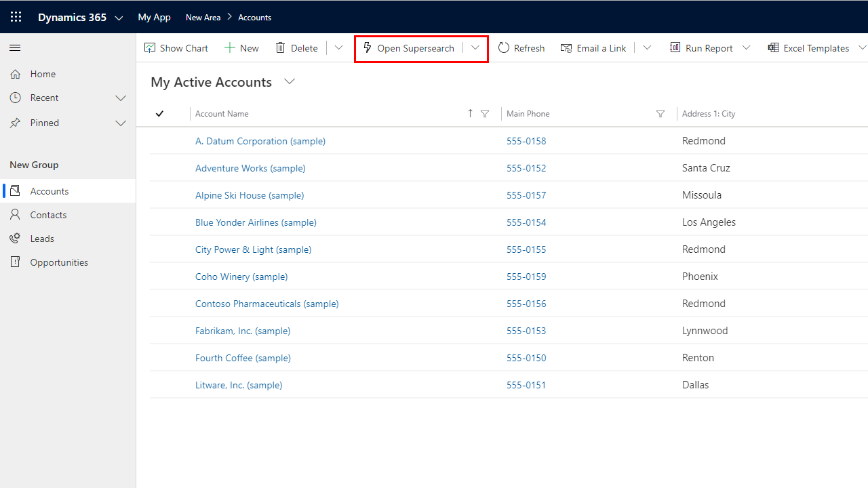This screenshot has width=868, height=488.
Task: Click phone number 555-0158
Action: coord(526,141)
